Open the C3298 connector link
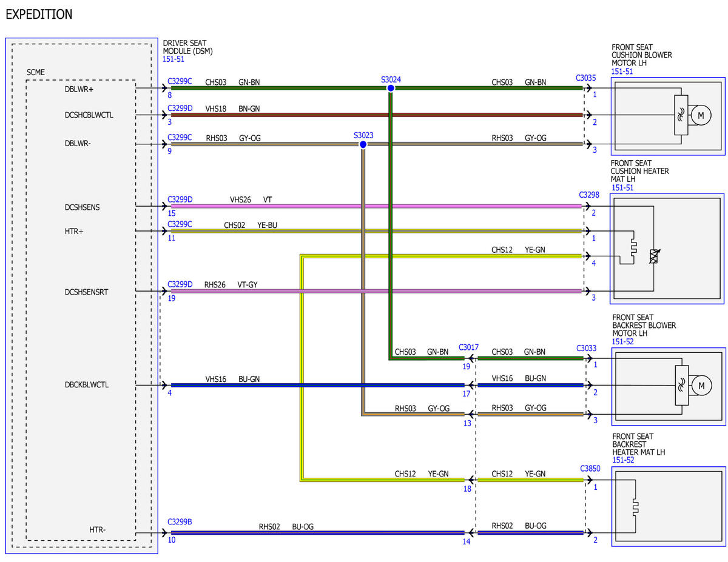Screen dimensions: 728x562 pyautogui.click(x=588, y=195)
